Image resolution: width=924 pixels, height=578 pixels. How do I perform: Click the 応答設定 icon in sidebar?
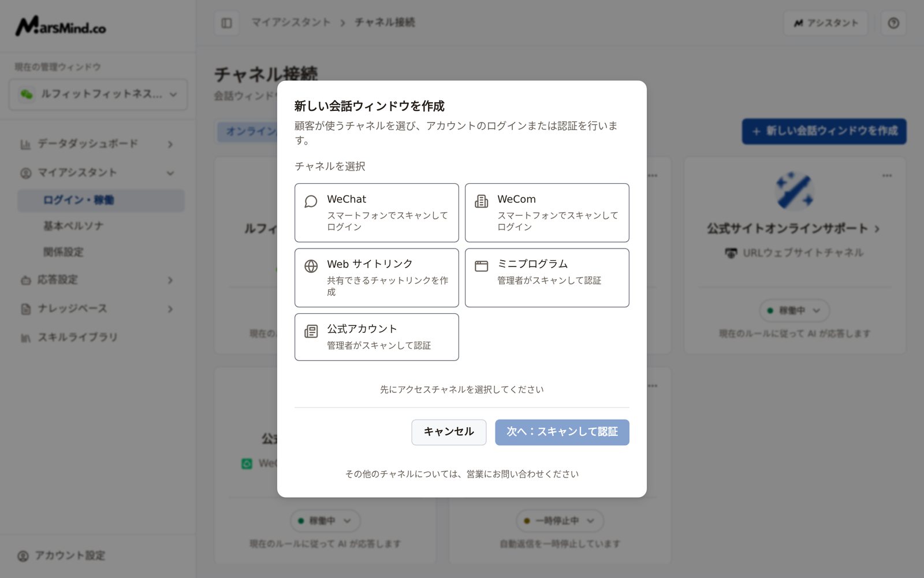25,280
